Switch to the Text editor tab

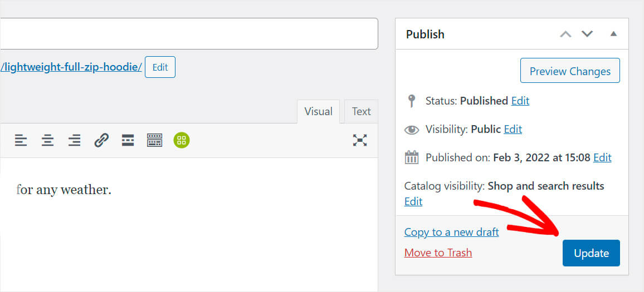coord(361,111)
